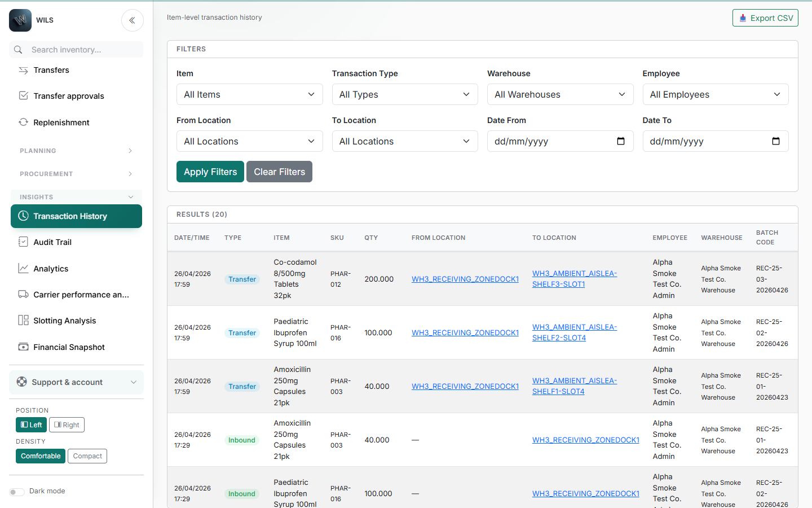This screenshot has width=812, height=508.
Task: Click the quantity 200.000 cell
Action: pos(379,279)
